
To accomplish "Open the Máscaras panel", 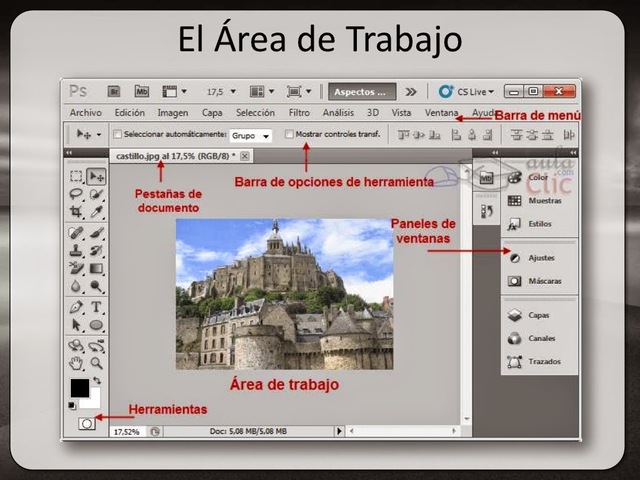I will pyautogui.click(x=535, y=281).
